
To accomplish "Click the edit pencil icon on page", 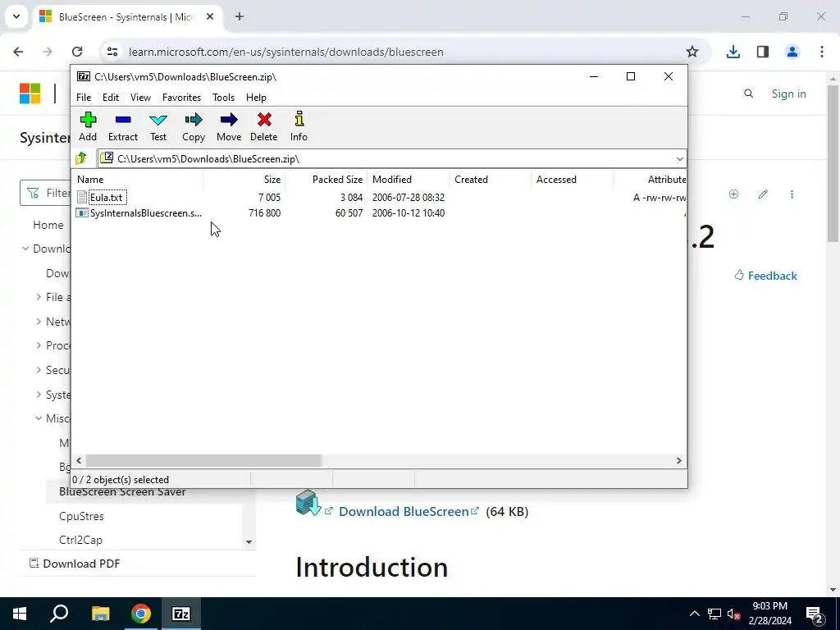I will 763,194.
